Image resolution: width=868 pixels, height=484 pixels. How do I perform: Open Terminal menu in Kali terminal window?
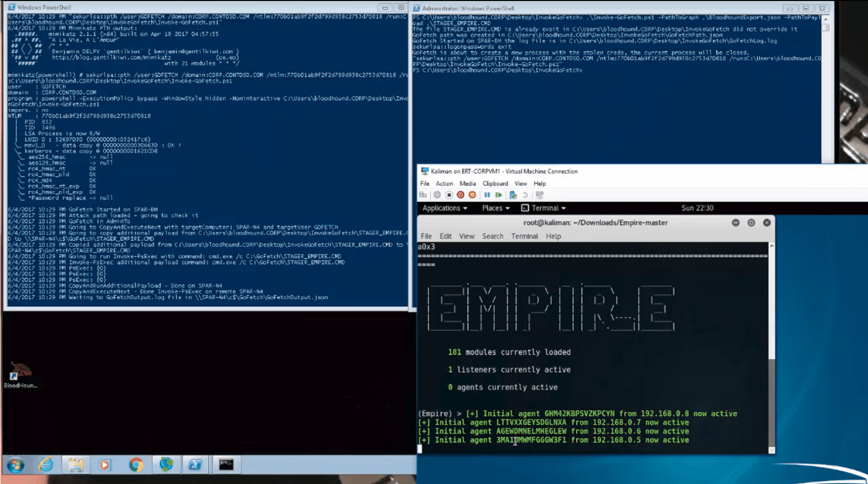coord(525,236)
